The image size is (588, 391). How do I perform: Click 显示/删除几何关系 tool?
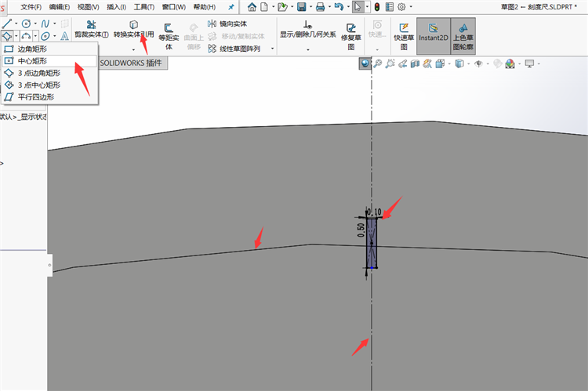click(308, 30)
